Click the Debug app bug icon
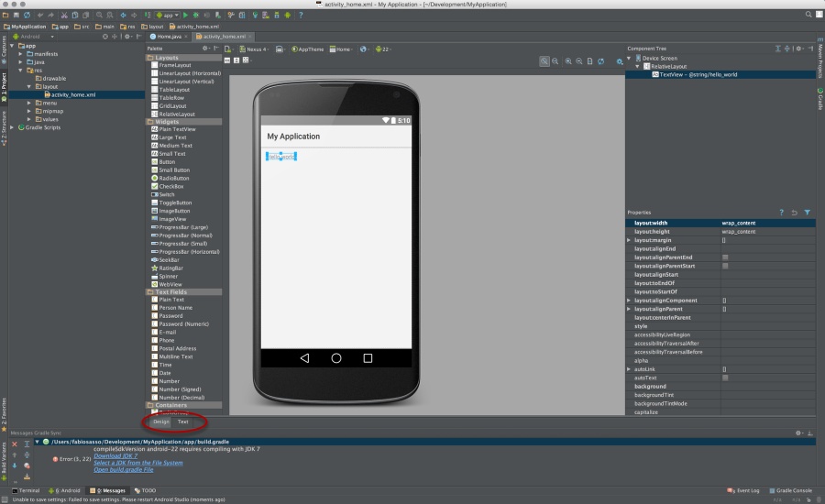Screen dimensions: 825x504 click(x=196, y=16)
